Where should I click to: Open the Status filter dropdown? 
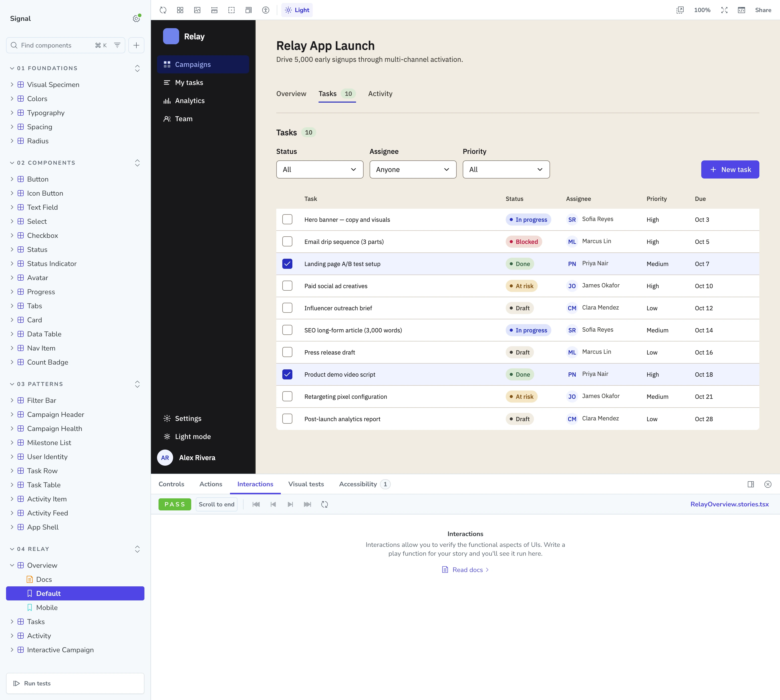(x=320, y=169)
